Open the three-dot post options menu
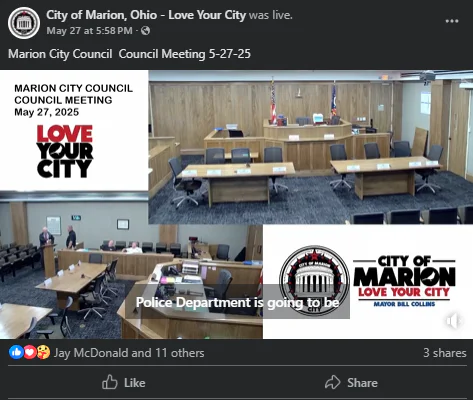Image resolution: width=473 pixels, height=400 pixels. [x=452, y=21]
